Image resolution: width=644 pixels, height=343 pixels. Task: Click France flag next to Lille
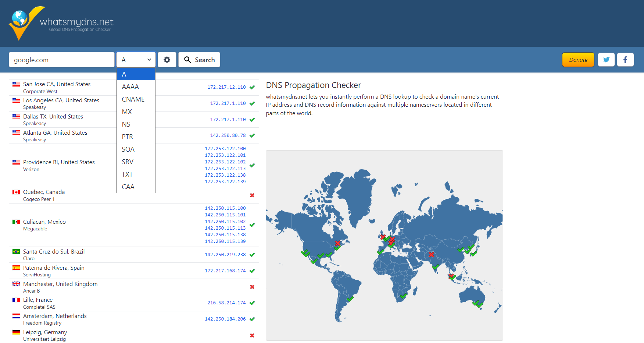[16, 300]
